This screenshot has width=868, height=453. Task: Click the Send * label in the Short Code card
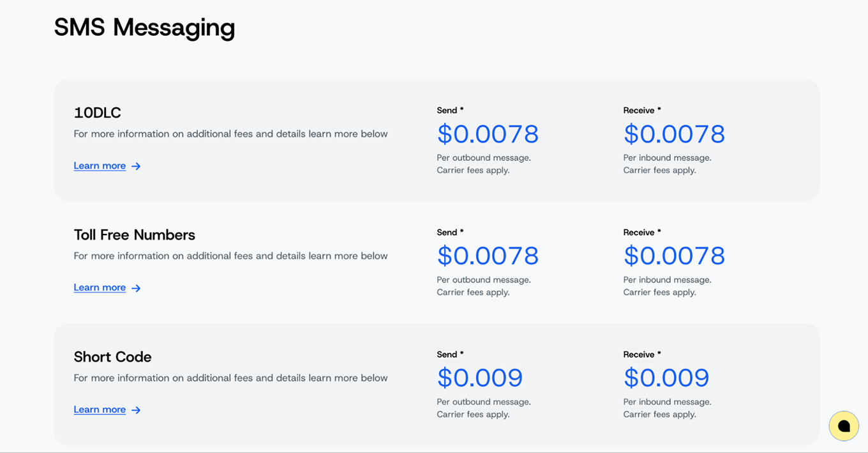(x=451, y=355)
